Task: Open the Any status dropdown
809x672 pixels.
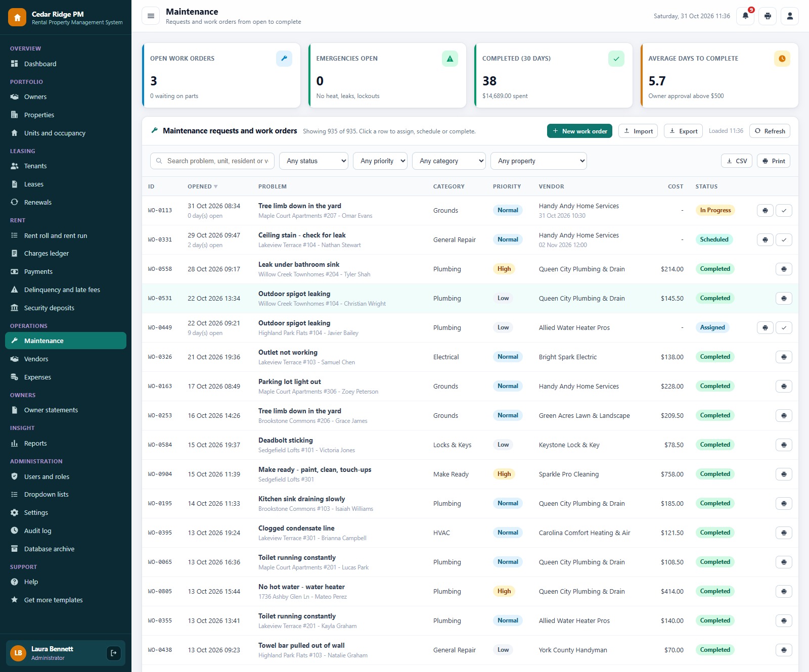Action: coord(313,161)
